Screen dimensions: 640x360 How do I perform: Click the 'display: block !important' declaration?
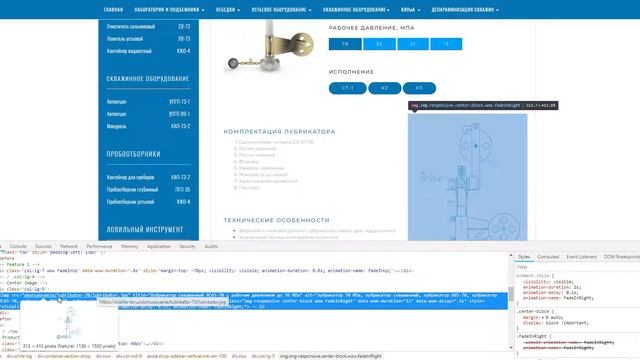click(556, 323)
